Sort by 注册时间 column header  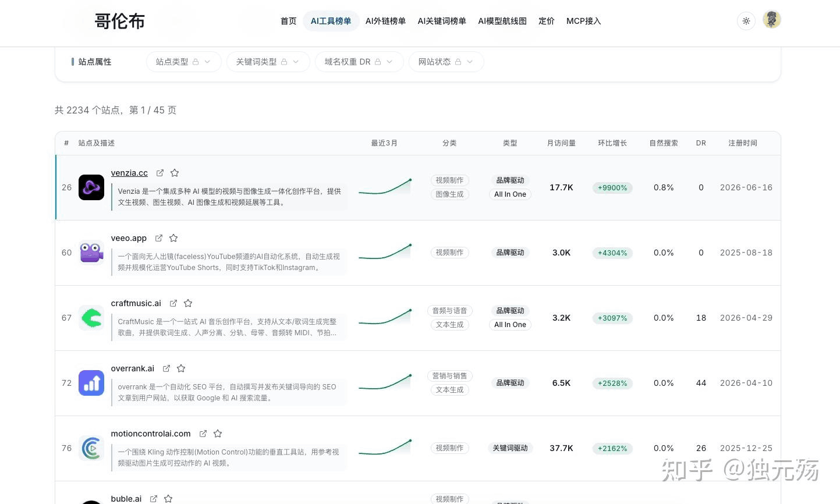click(743, 143)
